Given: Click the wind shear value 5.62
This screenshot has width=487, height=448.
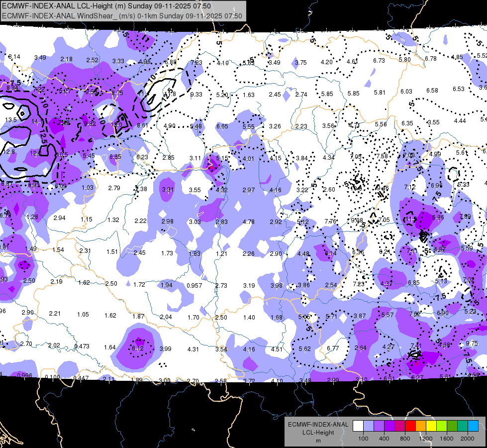Looking at the screenshot, I should click(x=304, y=349).
